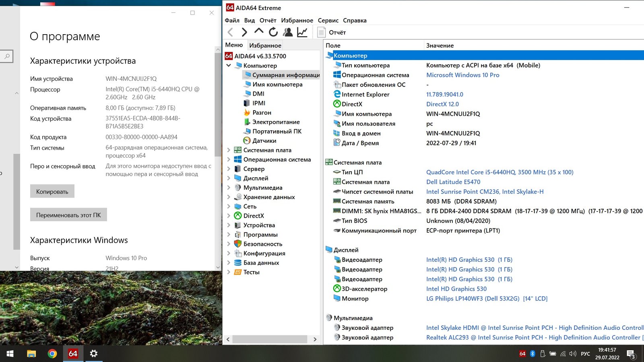This screenshot has width=644, height=362.
Task: Select the DMI tree item
Action: (258, 94)
